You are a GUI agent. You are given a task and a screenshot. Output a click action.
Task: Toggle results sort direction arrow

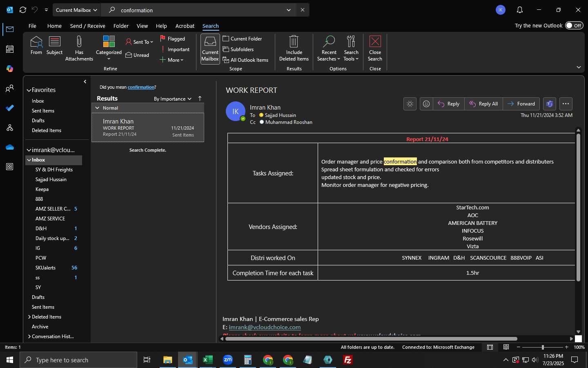coord(200,99)
